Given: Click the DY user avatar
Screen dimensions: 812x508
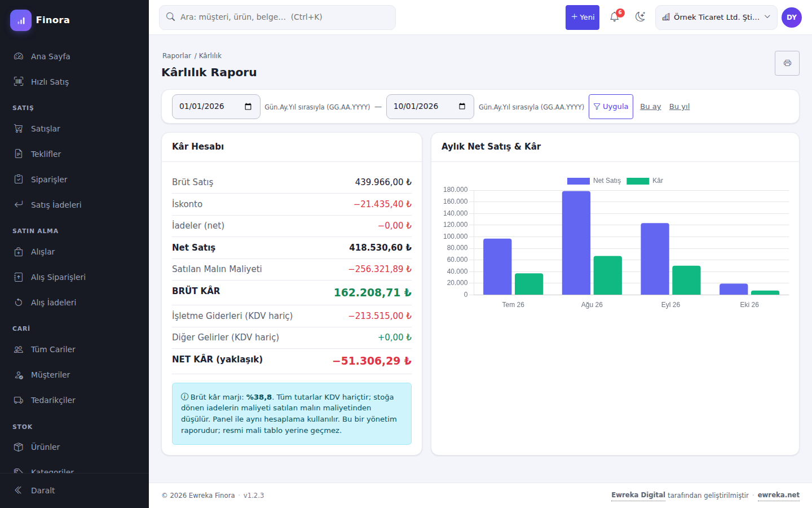Looking at the screenshot, I should coord(792,17).
